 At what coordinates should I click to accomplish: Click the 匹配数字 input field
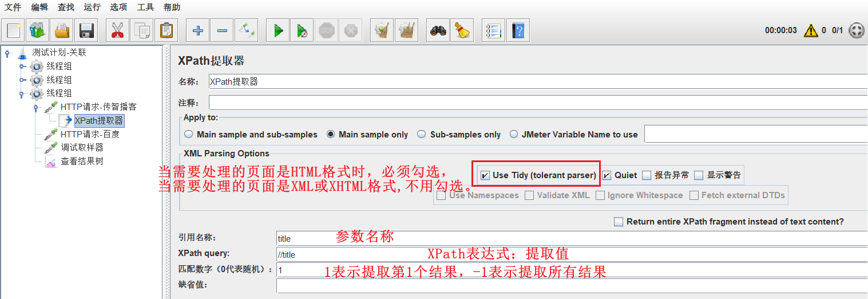pyautogui.click(x=572, y=270)
